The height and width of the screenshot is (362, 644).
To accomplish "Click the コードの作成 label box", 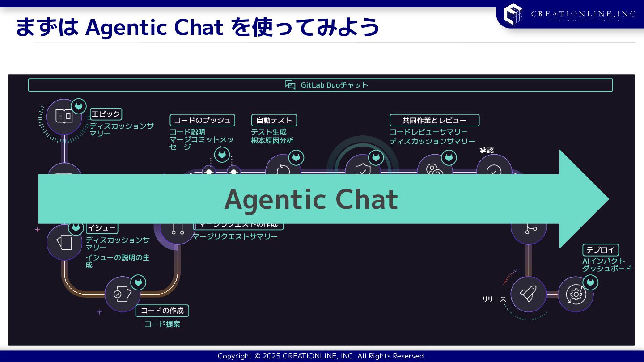I will point(162,311).
